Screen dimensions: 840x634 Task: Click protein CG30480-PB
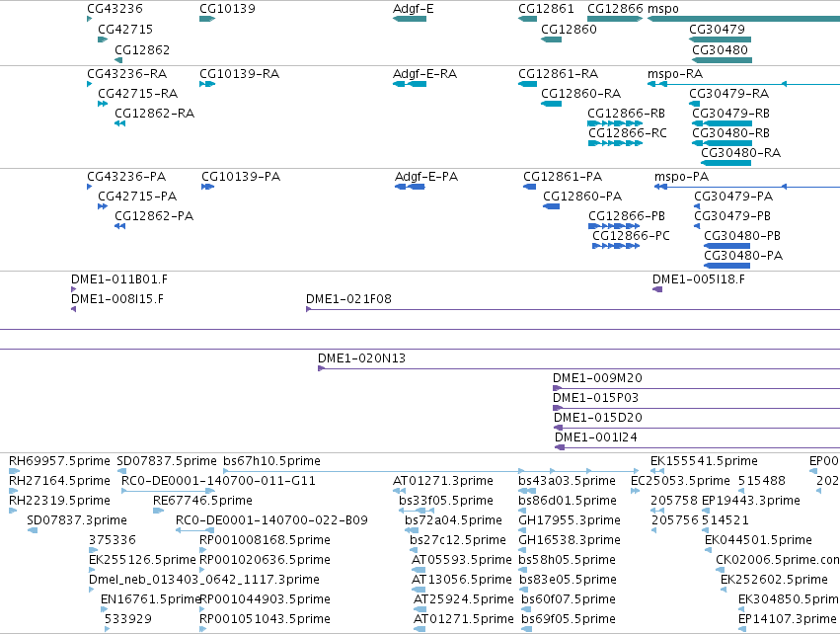[726, 246]
